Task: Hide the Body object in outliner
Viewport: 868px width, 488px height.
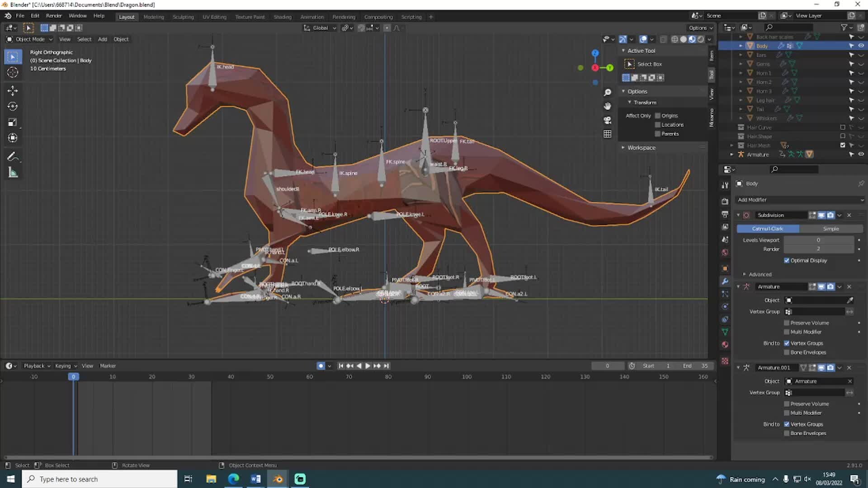Action: coord(861,46)
